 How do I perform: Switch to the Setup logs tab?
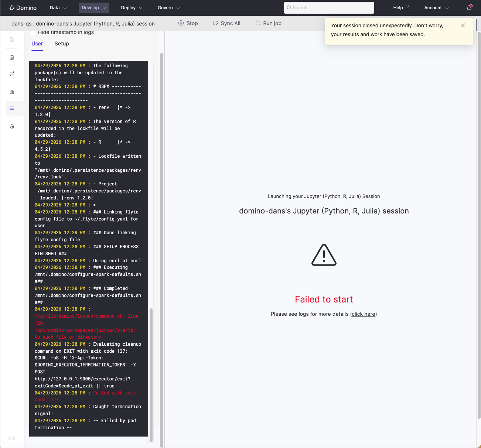click(62, 44)
